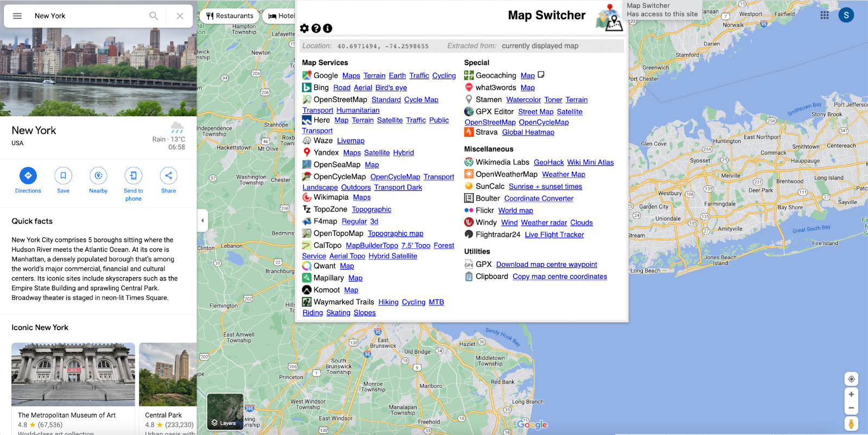Viewport: 868px width, 435px height.
Task: Open Bing Bird's eye view
Action: [391, 88]
